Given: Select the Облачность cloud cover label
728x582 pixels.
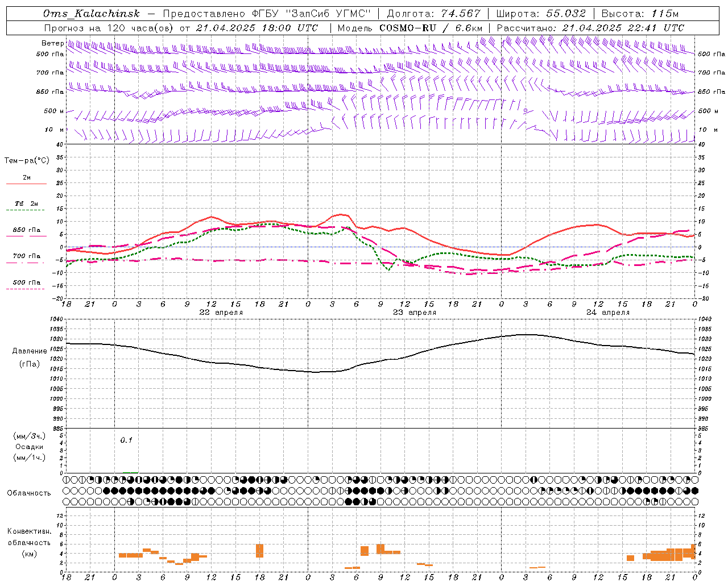Looking at the screenshot, I should point(29,493).
